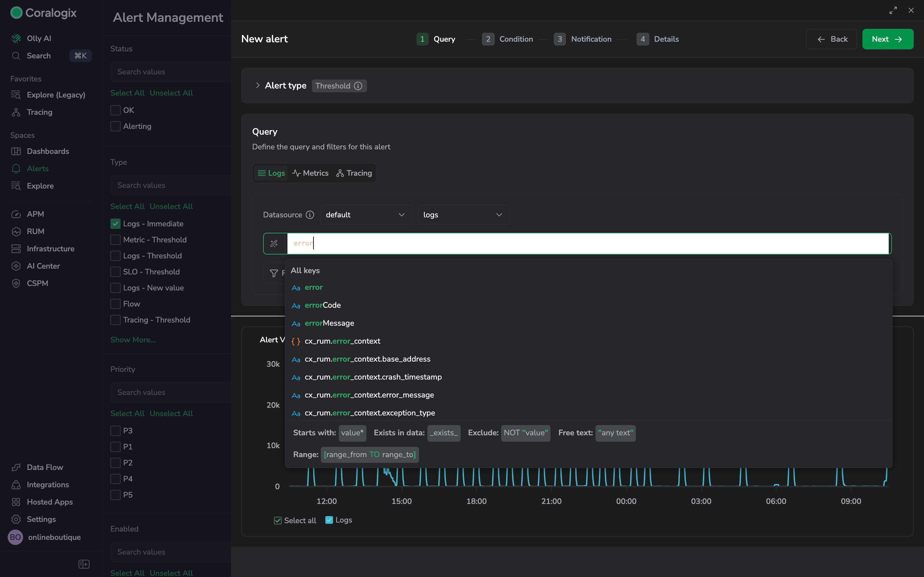Click the error query input field
Viewport: 924px width, 577px height.
click(588, 244)
